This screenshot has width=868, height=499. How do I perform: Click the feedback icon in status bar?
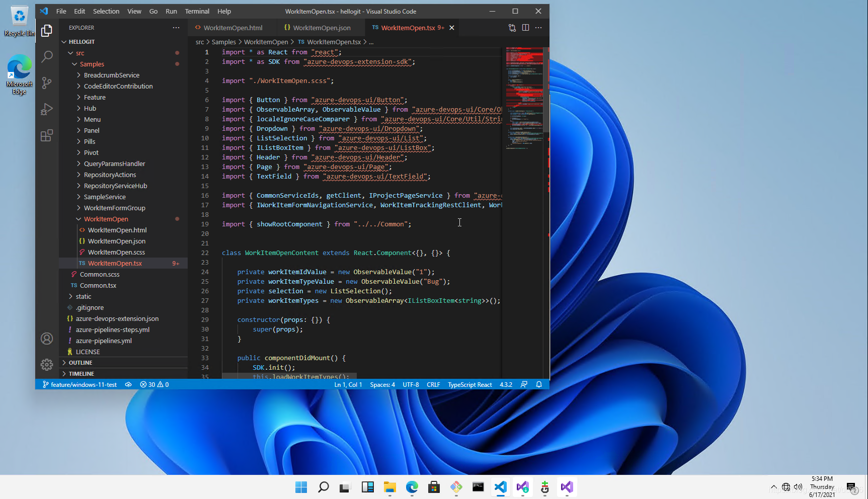pos(524,384)
